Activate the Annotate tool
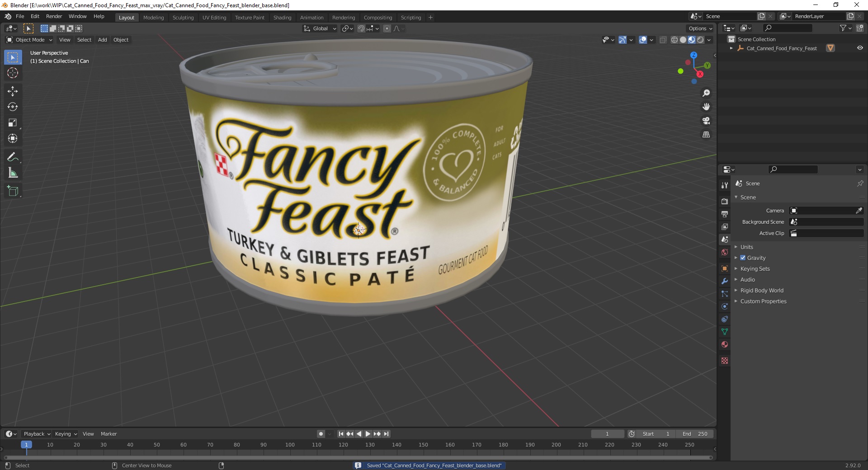This screenshot has width=868, height=470. click(13, 157)
